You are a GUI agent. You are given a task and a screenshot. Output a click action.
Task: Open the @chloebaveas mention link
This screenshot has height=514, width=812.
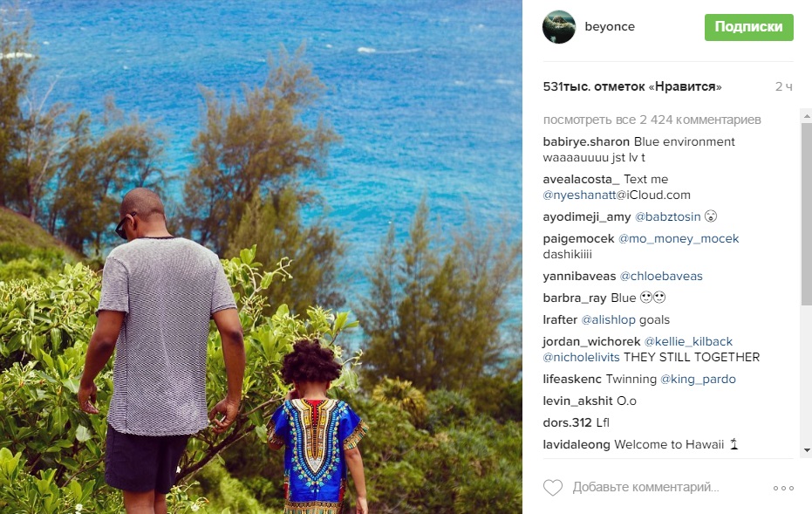[661, 276]
